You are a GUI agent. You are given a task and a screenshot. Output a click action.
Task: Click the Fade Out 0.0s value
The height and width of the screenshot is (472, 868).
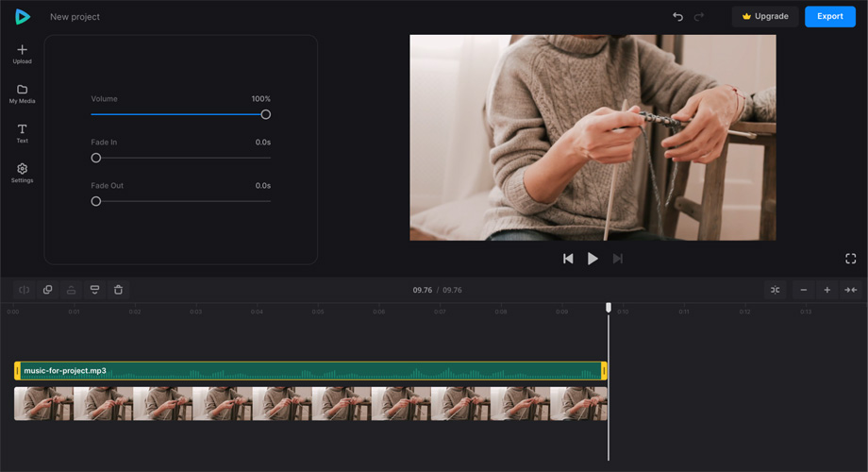[263, 186]
